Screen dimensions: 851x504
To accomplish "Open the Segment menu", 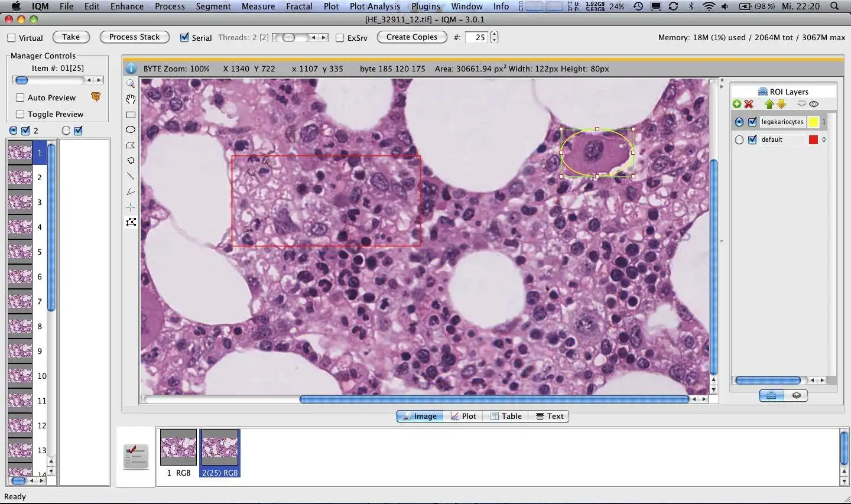I will [x=213, y=6].
